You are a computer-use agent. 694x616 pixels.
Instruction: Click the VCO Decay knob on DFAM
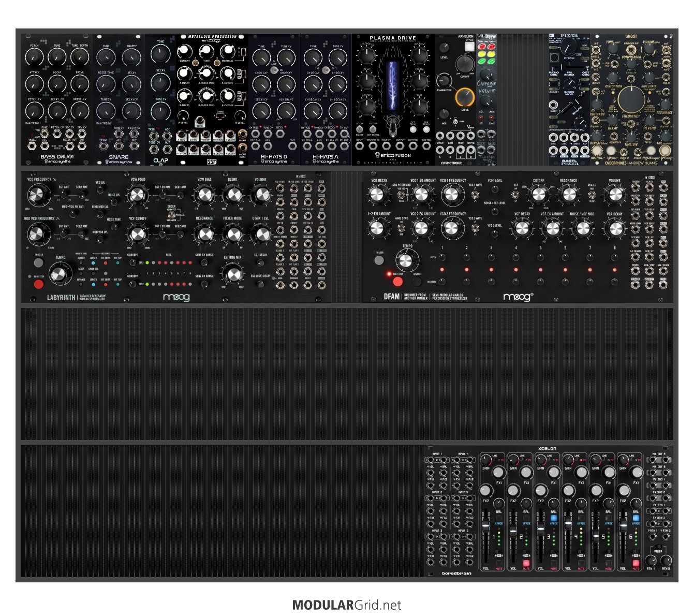tap(377, 195)
